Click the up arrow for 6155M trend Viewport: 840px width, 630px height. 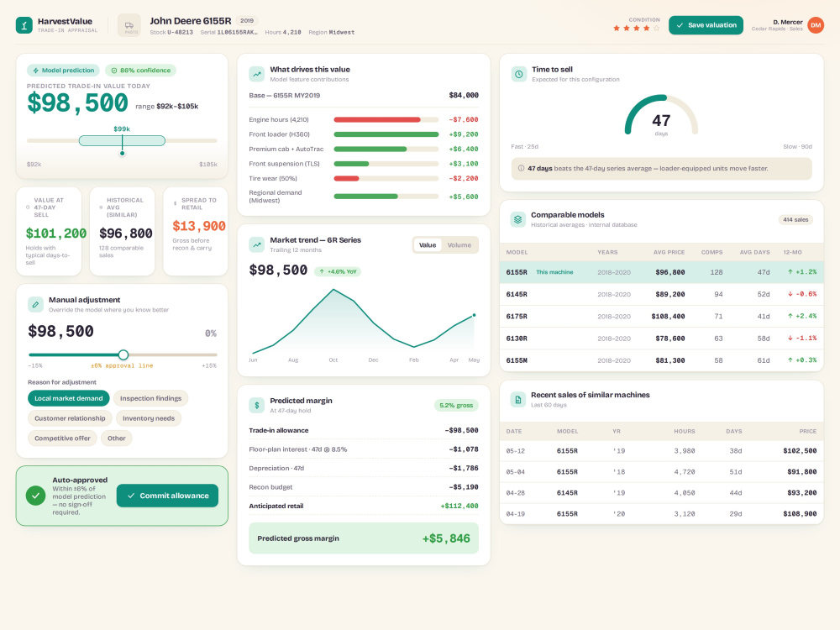(x=790, y=360)
